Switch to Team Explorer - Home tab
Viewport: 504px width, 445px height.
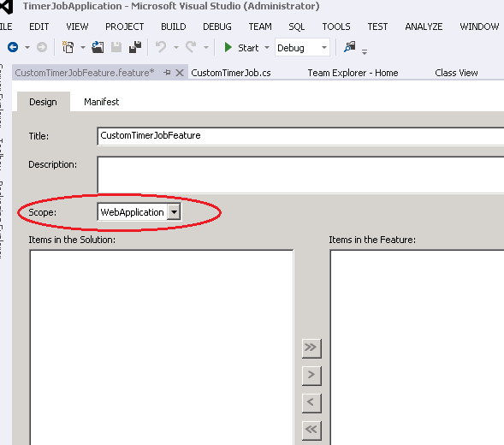coord(353,73)
